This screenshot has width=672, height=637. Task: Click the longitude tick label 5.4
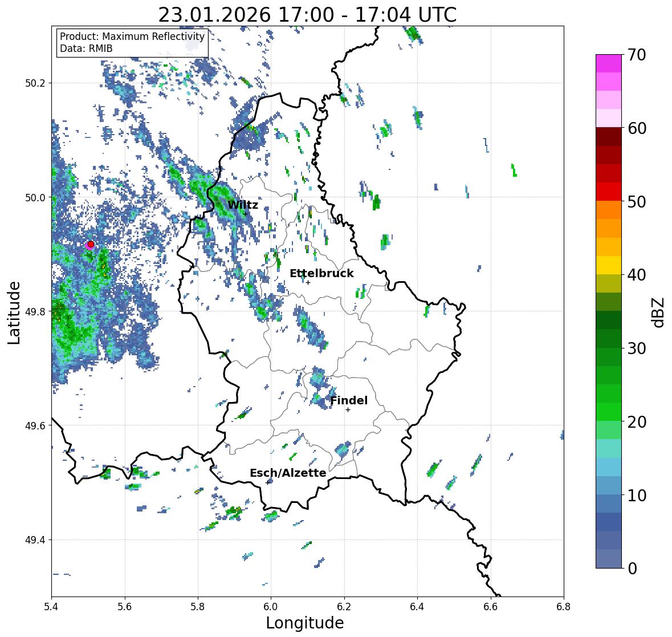point(51,607)
